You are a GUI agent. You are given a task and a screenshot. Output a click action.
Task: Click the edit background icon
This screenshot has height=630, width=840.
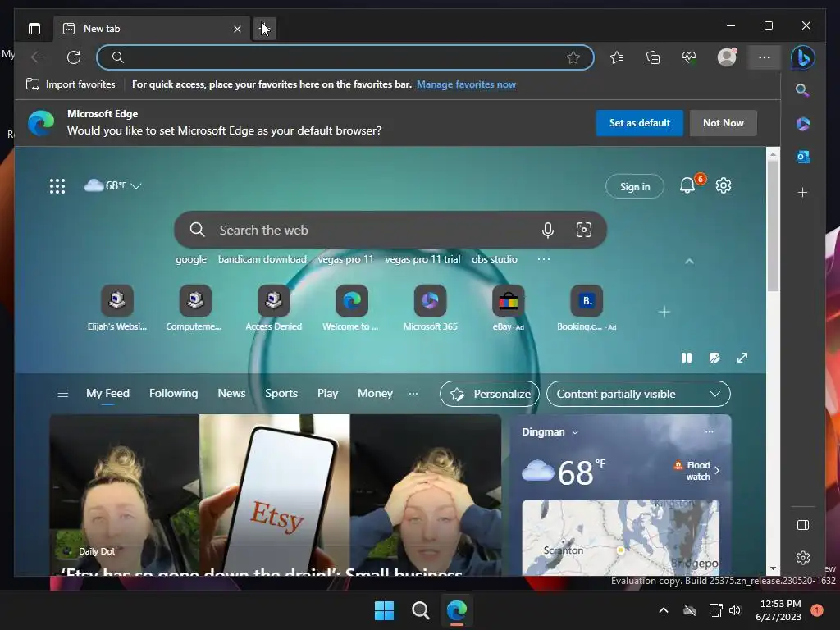[x=714, y=358]
